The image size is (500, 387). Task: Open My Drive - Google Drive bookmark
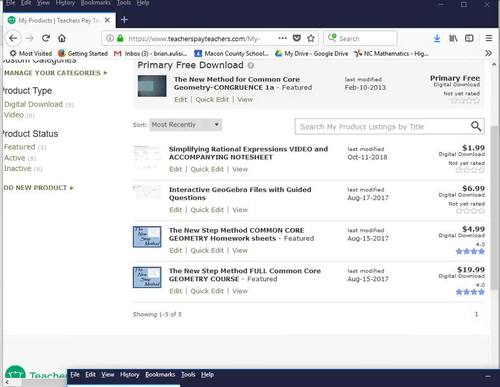pyautogui.click(x=311, y=53)
